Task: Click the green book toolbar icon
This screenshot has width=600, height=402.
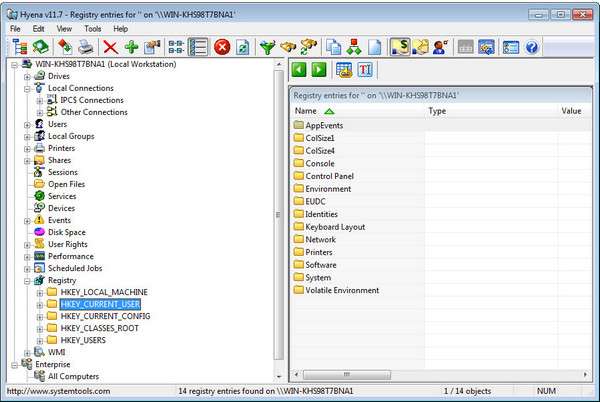Action: [41, 47]
